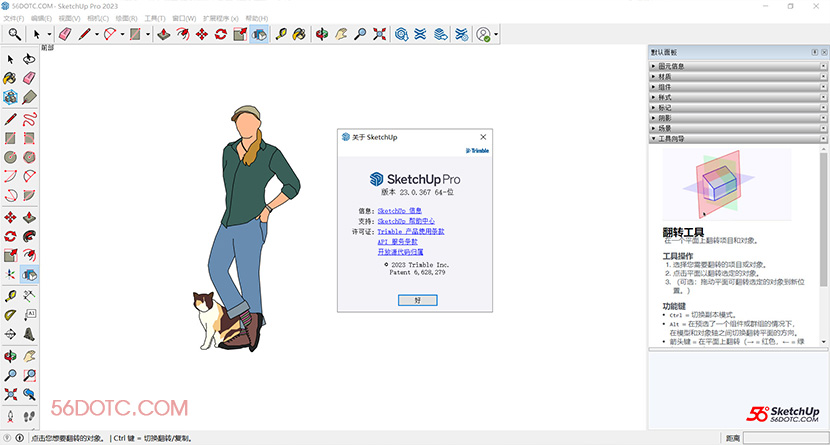
Task: Pin the 默认面板 tray with auto-hide button
Action: coord(812,52)
